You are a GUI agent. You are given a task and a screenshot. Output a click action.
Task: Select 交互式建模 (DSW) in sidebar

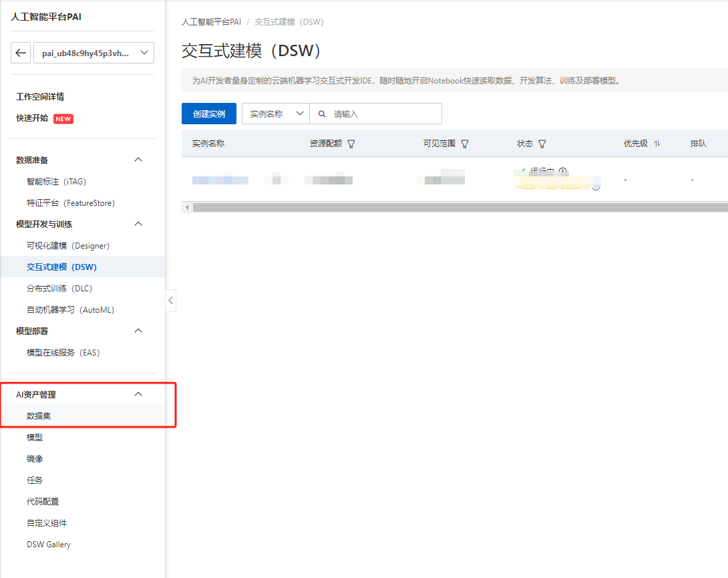[x=83, y=267]
